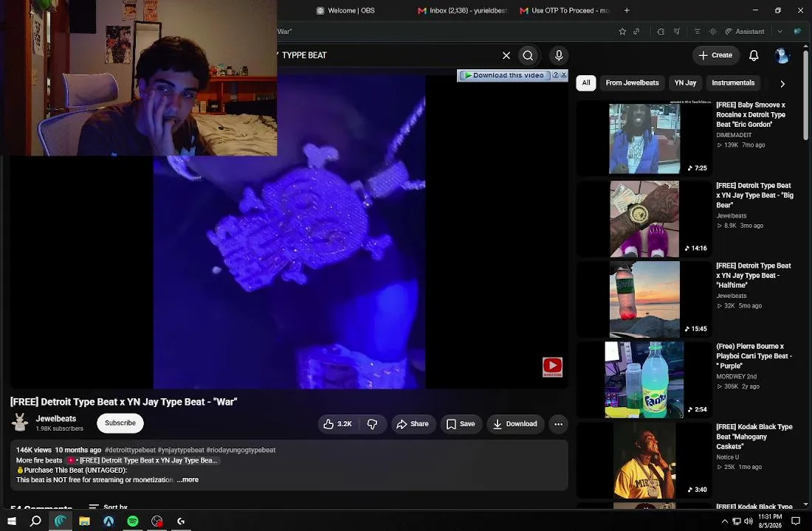Image resolution: width=812 pixels, height=531 pixels.
Task: Open the Sort by comments dropdown
Action: tap(109, 507)
